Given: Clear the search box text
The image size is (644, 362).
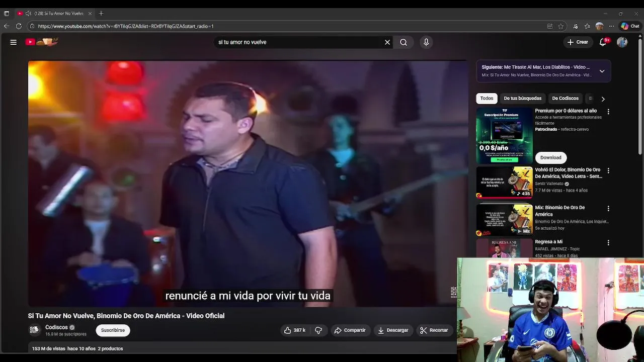Looking at the screenshot, I should click(387, 42).
